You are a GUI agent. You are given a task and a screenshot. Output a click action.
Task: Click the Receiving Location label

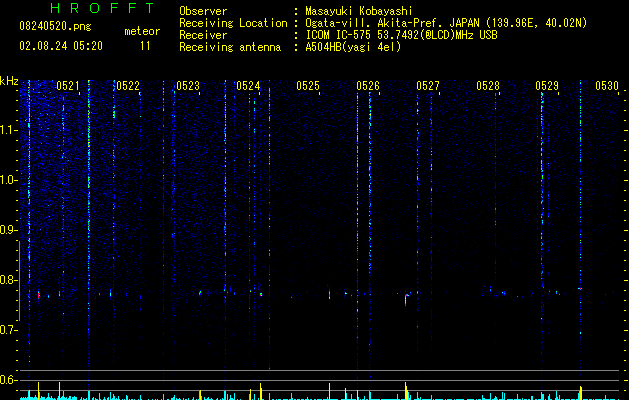(233, 23)
